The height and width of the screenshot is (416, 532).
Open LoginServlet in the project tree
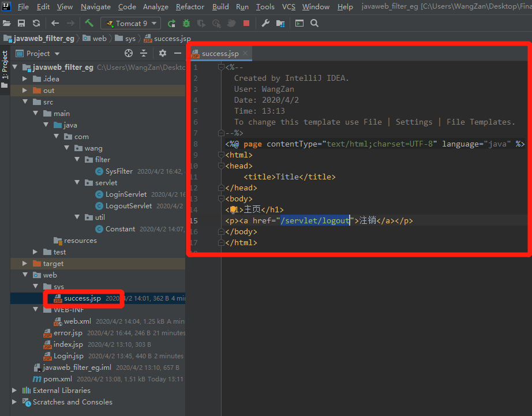click(x=126, y=194)
